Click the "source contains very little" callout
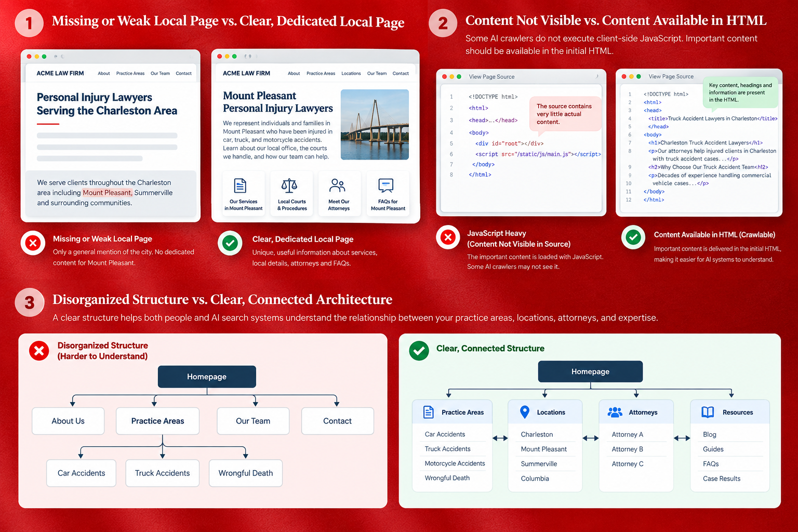 point(565,114)
